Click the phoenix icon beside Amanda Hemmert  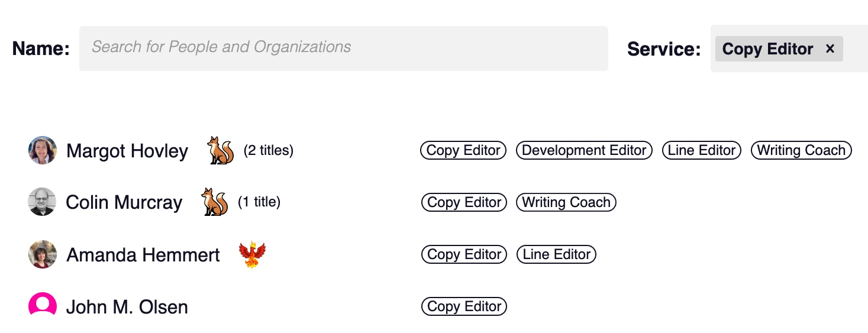[x=252, y=254]
